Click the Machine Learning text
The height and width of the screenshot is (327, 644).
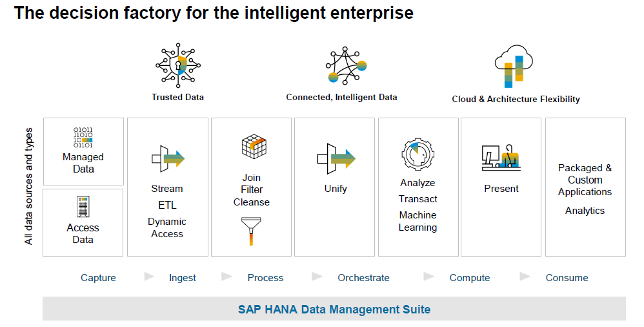tap(418, 221)
